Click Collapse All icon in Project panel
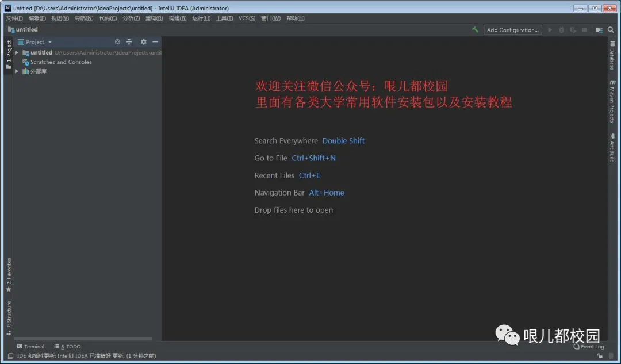The height and width of the screenshot is (364, 621). [x=129, y=41]
